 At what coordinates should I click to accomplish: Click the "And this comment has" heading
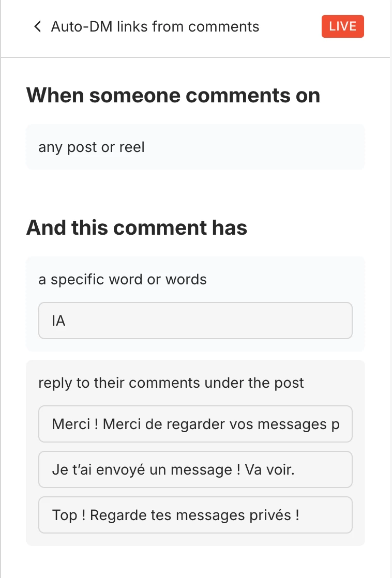click(137, 227)
